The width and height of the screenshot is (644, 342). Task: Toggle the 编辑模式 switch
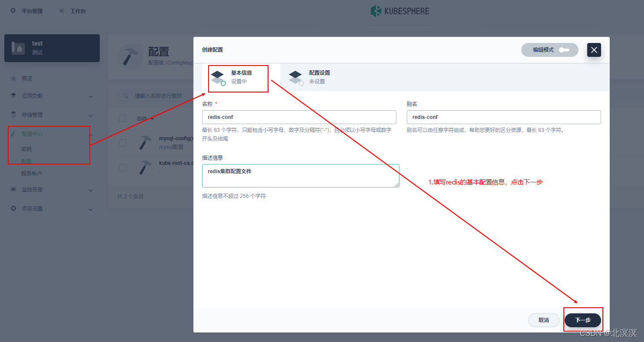(x=564, y=50)
